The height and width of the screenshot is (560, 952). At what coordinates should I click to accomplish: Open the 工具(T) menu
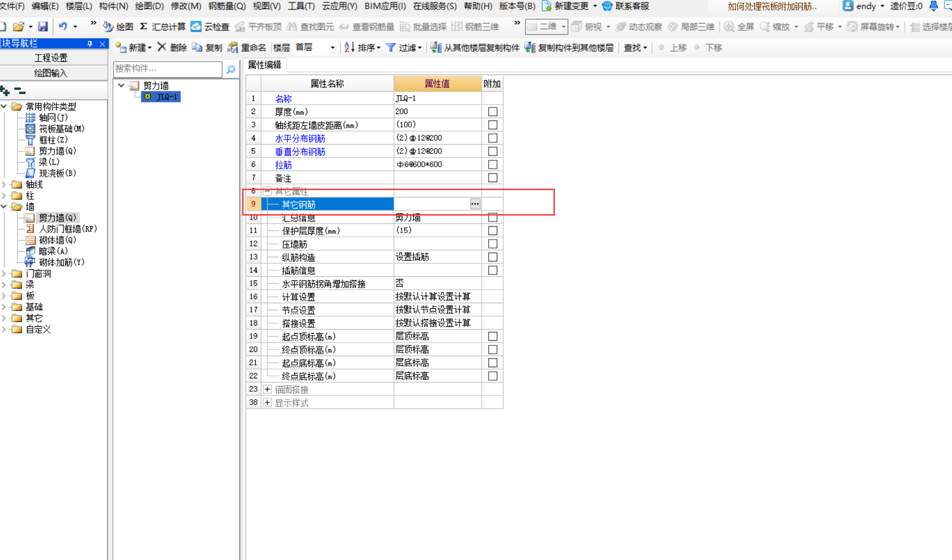click(x=301, y=6)
